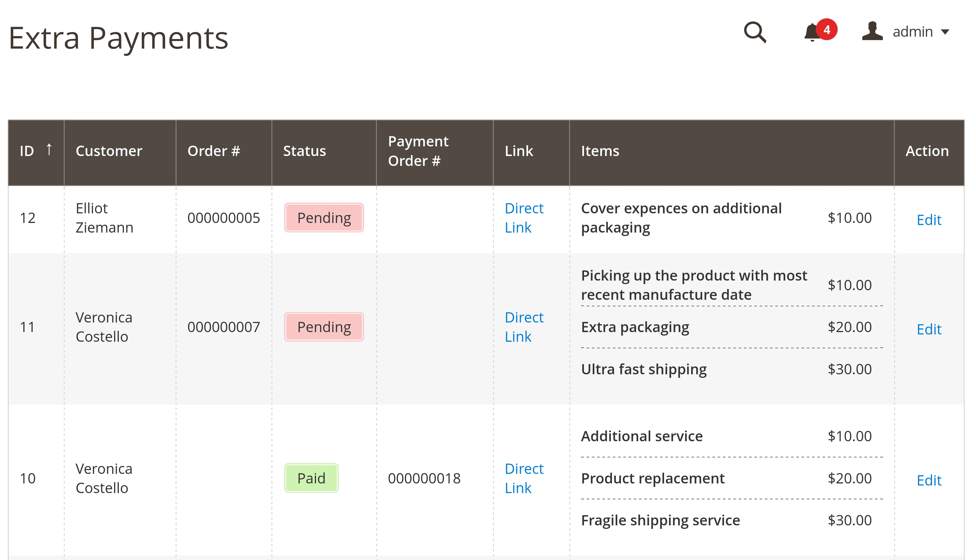Click the green Paid status badge
976x560 pixels.
click(x=311, y=479)
